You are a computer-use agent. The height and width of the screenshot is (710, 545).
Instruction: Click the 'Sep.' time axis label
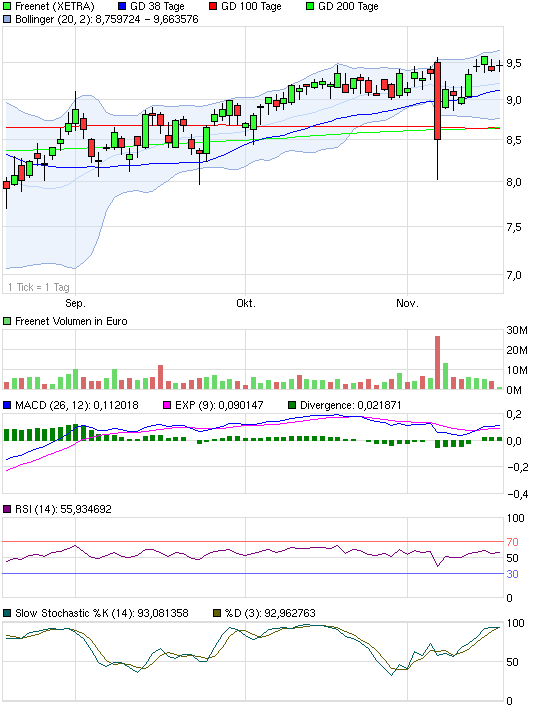[75, 303]
